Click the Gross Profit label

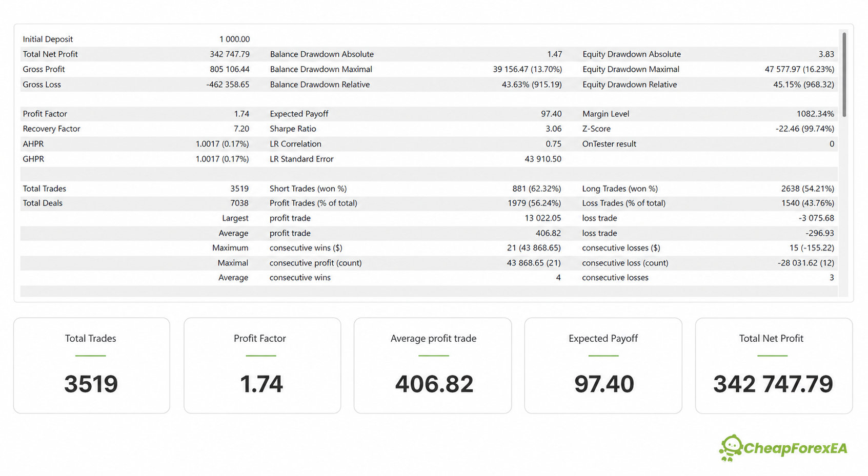pyautogui.click(x=44, y=69)
